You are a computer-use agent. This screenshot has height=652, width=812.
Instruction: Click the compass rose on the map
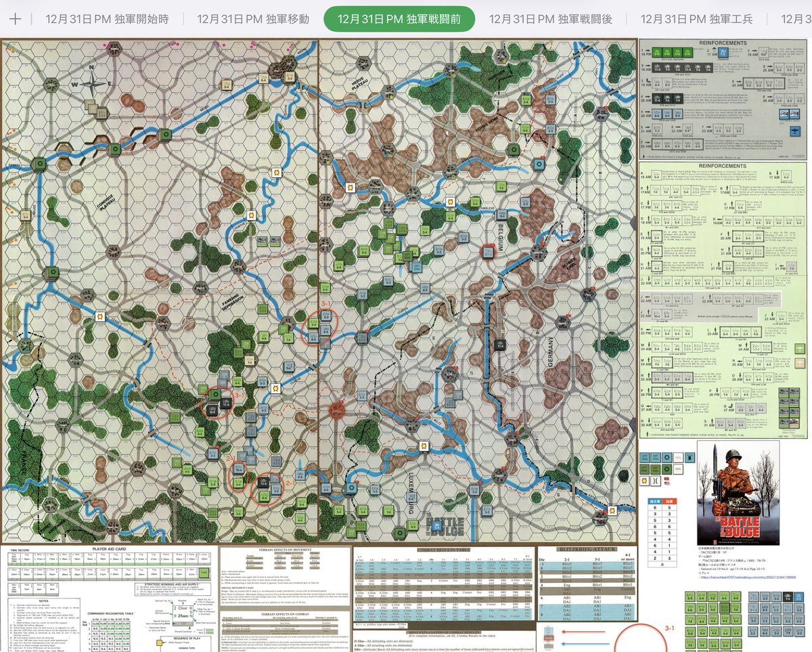pos(92,83)
